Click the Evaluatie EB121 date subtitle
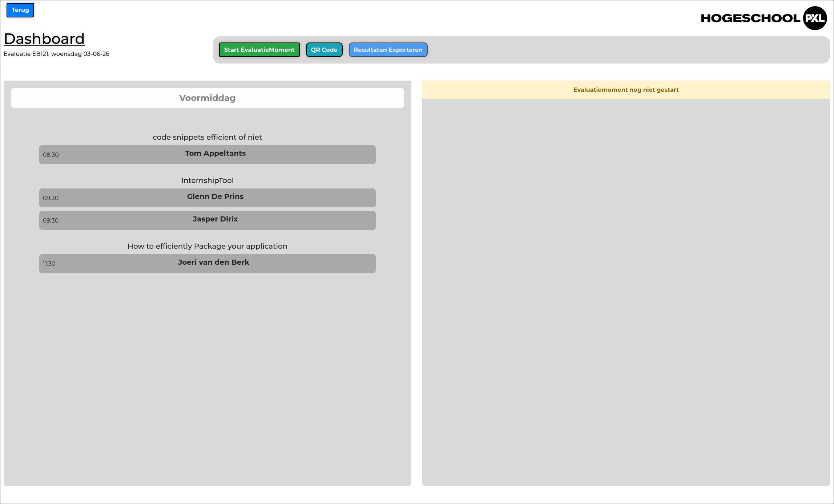 click(57, 54)
